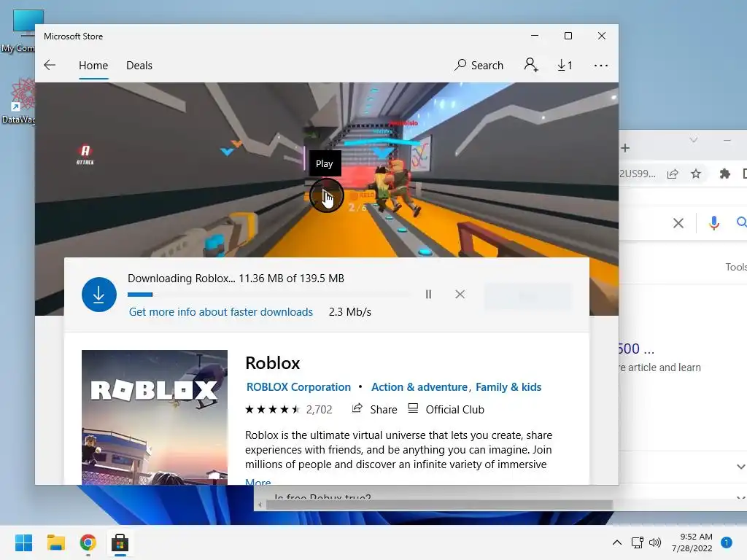Click the star rating for Roblox

272,410
